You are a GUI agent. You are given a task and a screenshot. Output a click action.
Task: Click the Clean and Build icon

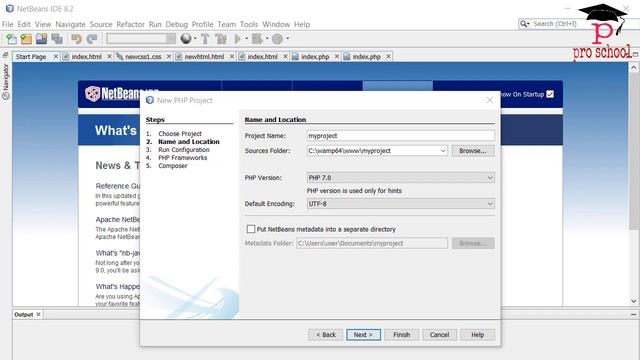[x=221, y=39]
